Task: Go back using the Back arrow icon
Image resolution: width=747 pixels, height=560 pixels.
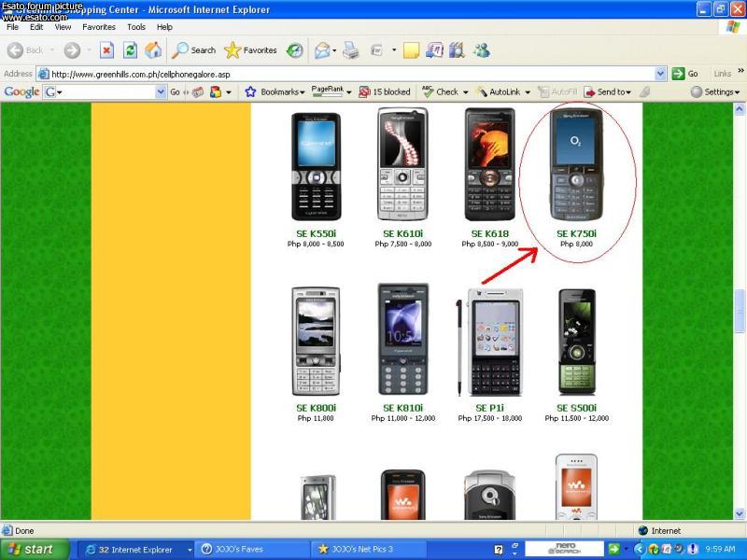Action: [x=15, y=50]
